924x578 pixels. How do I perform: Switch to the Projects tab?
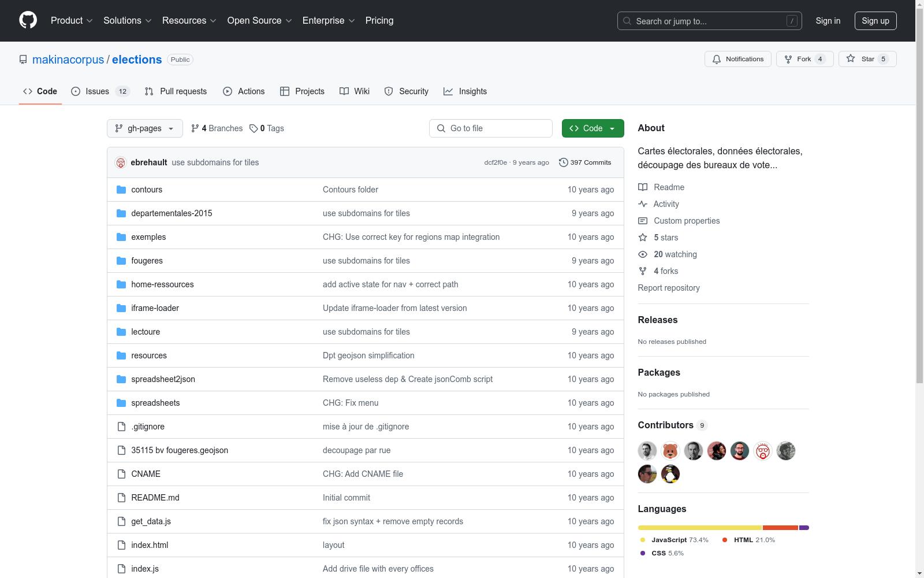coord(302,91)
